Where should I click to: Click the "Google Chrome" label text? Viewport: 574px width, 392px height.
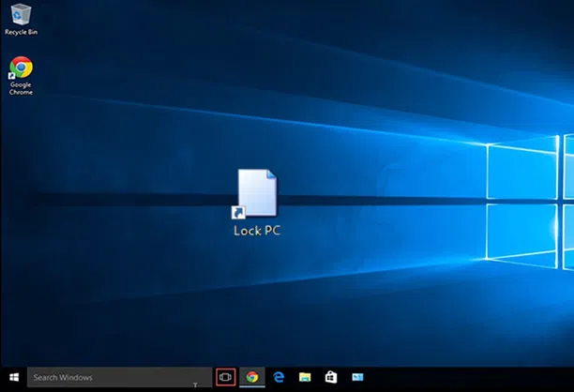click(21, 88)
